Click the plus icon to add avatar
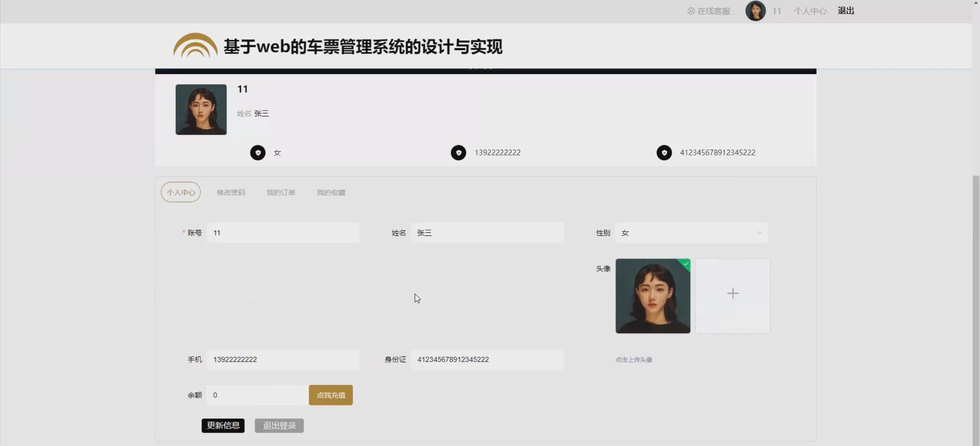The height and width of the screenshot is (446, 980). click(732, 293)
